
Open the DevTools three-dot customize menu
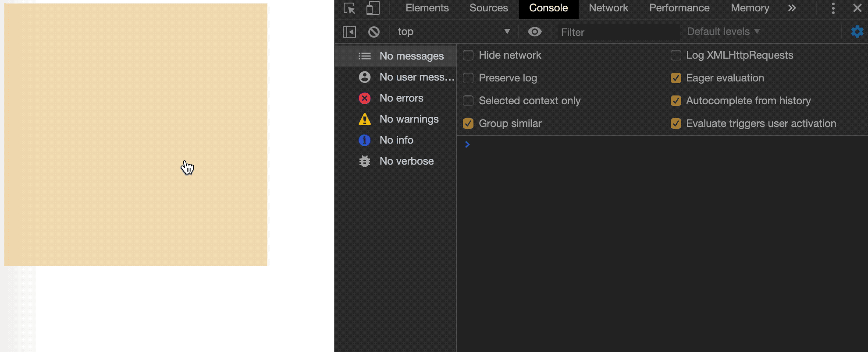(x=833, y=8)
